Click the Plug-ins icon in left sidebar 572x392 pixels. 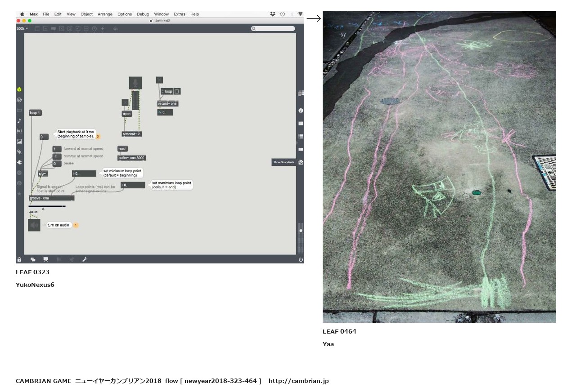[19, 162]
